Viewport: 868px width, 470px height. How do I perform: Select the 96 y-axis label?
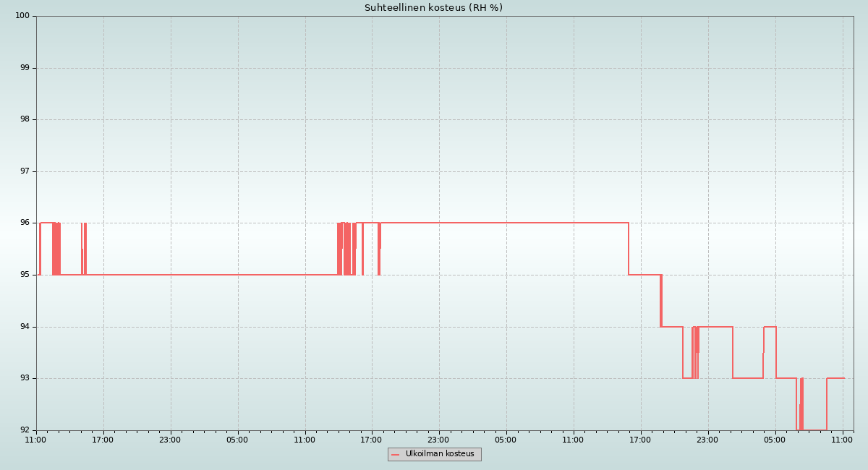tap(25, 223)
